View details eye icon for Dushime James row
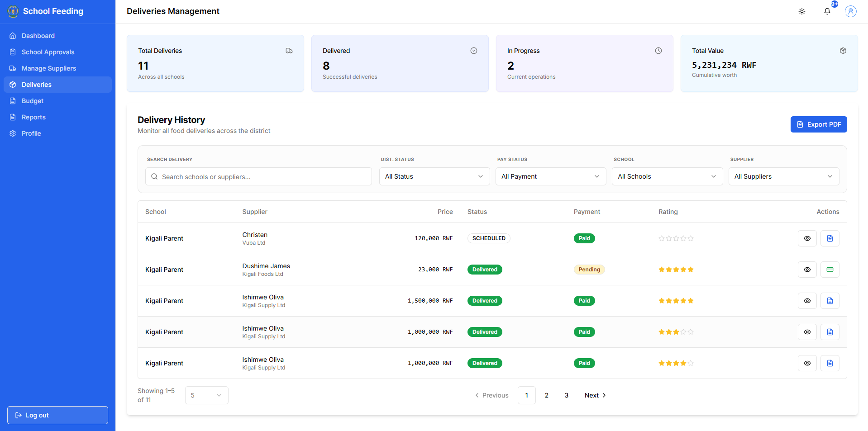The height and width of the screenshot is (431, 868). pyautogui.click(x=807, y=270)
